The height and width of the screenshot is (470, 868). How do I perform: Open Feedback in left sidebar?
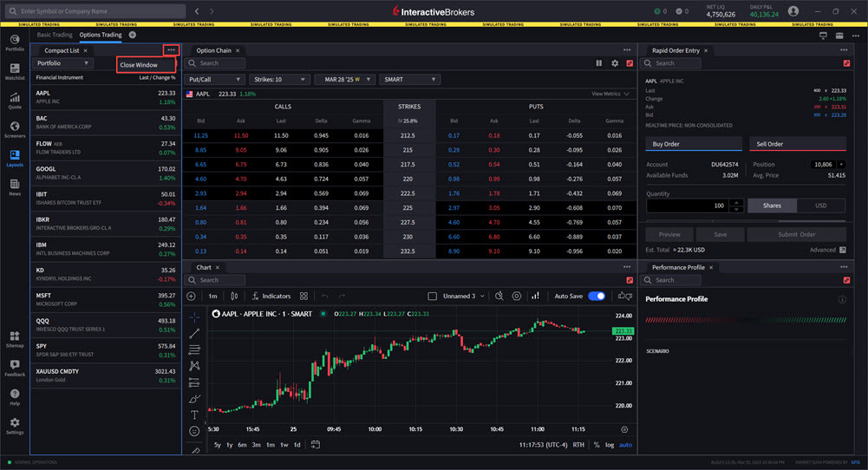click(15, 369)
